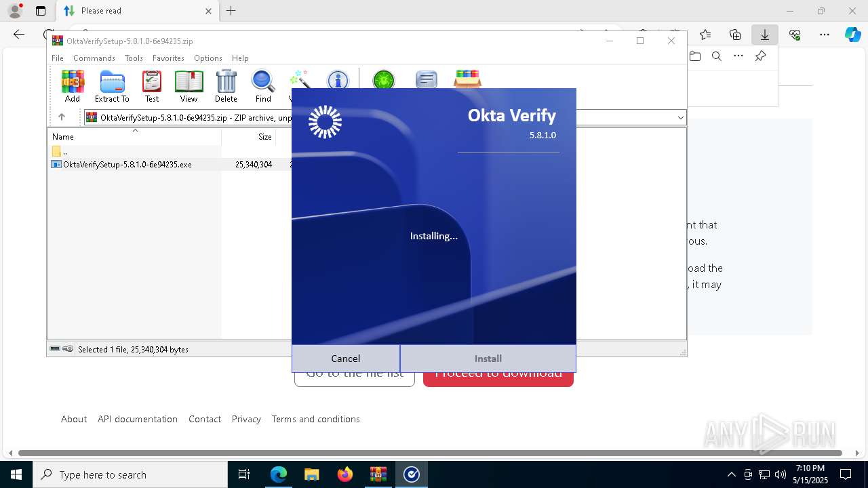Click the VirusScan green bug icon

coord(384,80)
